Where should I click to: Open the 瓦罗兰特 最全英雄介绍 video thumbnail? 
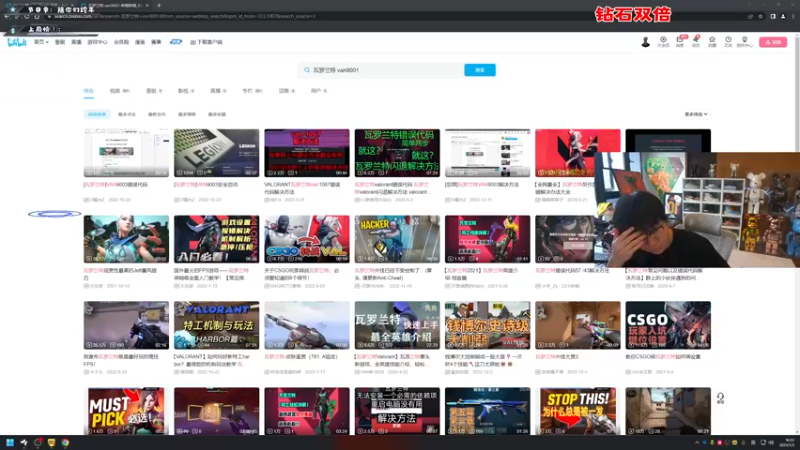point(397,325)
